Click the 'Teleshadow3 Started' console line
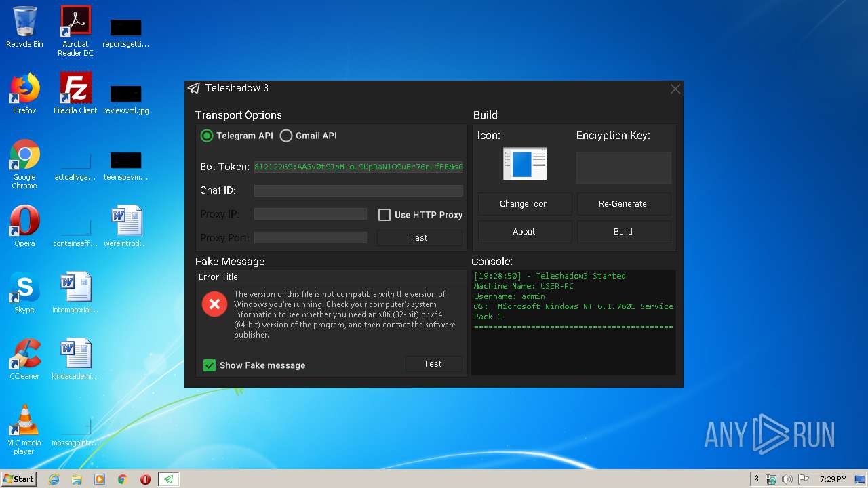 (550, 276)
